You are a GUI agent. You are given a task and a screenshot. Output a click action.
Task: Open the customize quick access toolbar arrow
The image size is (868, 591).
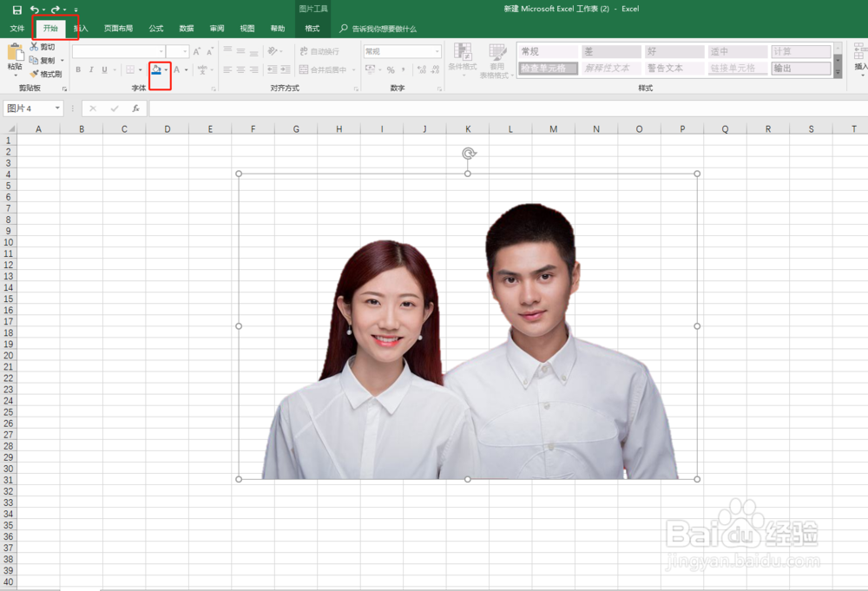76,10
